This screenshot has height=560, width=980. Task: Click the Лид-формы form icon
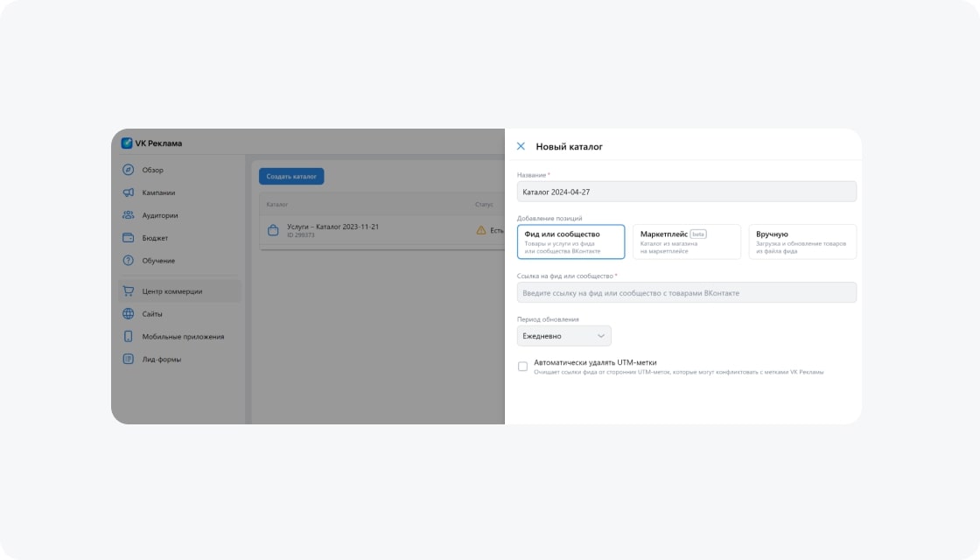click(128, 359)
